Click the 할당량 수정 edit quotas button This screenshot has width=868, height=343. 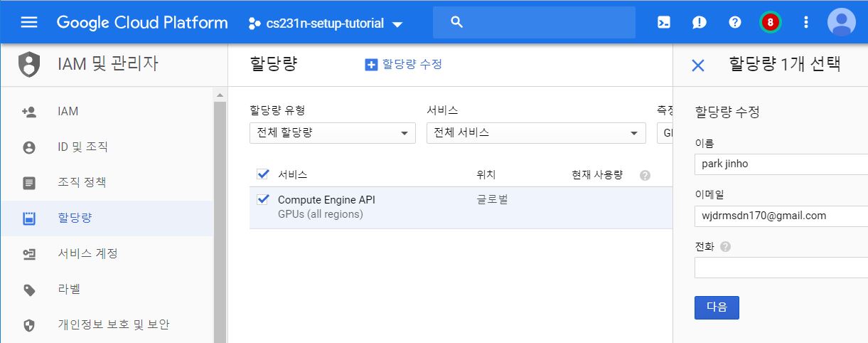coord(403,64)
